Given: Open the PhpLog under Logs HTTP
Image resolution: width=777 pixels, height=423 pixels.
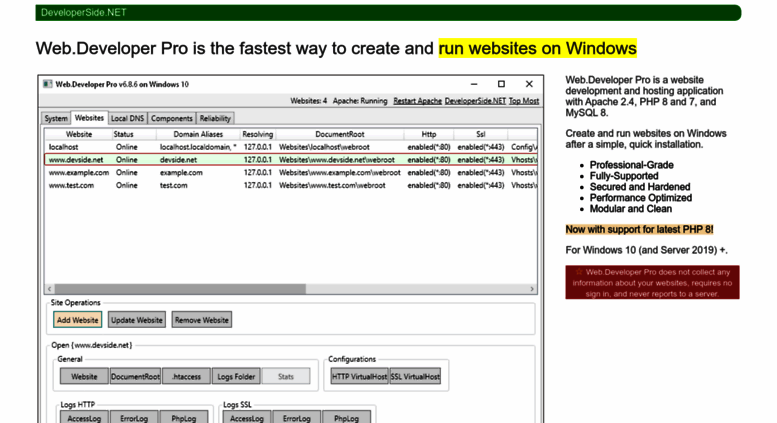Looking at the screenshot, I should 184,418.
